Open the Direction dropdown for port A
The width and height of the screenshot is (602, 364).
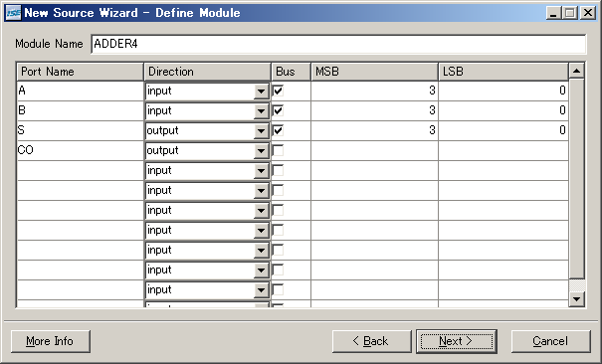(261, 91)
